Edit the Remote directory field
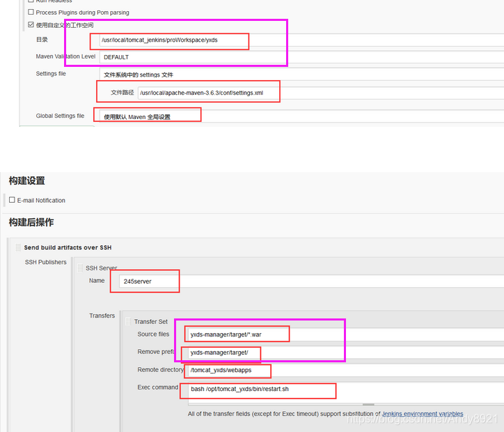This screenshot has width=504, height=432. [346, 370]
